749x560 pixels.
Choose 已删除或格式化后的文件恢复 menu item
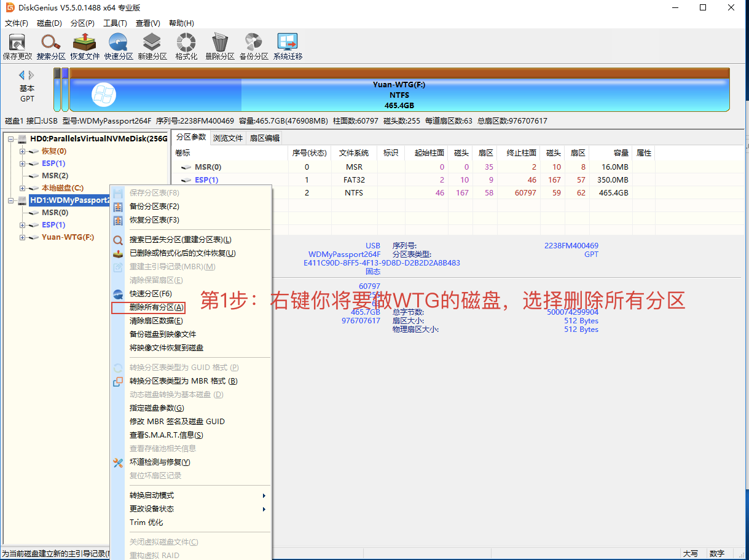[x=190, y=253]
